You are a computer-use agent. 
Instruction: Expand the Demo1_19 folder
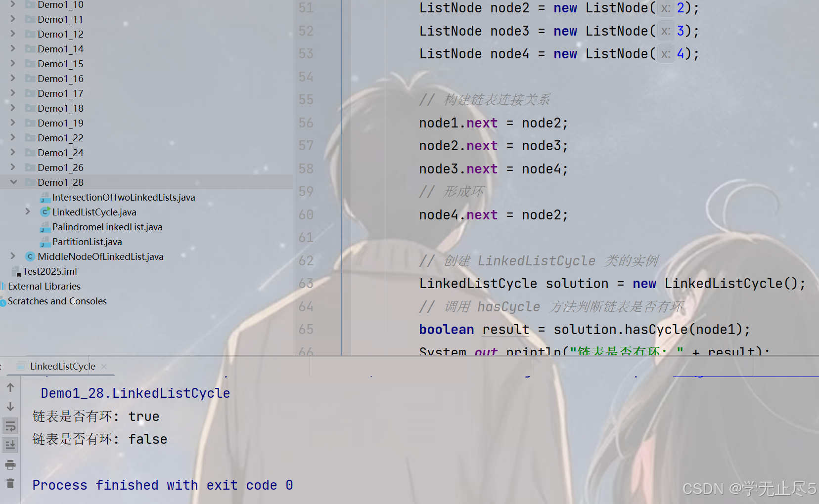tap(13, 123)
